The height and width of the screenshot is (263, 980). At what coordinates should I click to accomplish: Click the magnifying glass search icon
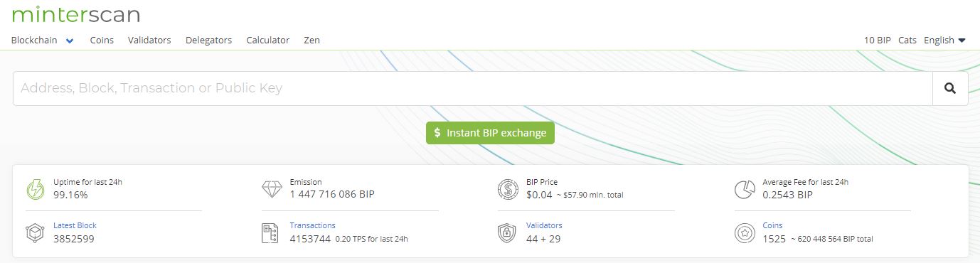coord(949,88)
